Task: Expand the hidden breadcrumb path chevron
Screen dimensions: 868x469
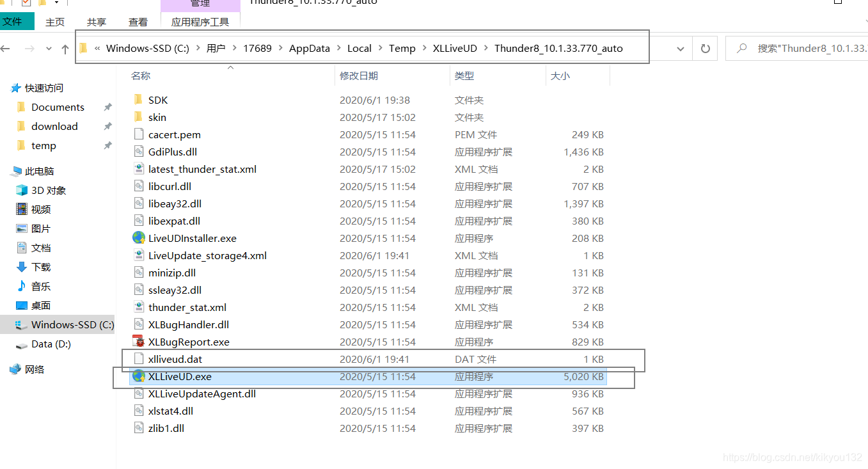Action: 98,49
